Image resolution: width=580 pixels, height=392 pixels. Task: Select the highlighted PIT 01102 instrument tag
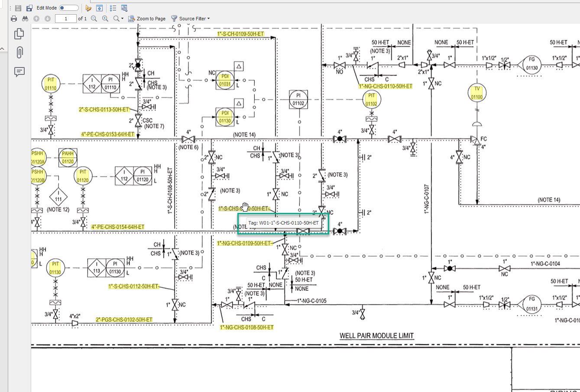click(x=371, y=100)
